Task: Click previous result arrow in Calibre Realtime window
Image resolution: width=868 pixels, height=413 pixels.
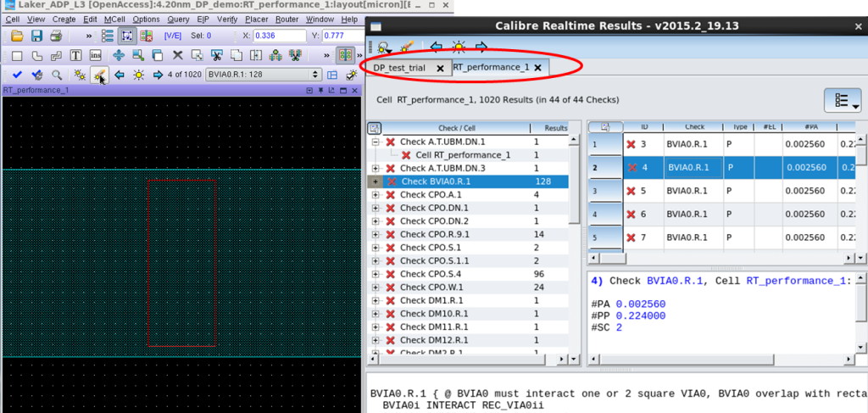Action: (x=437, y=47)
